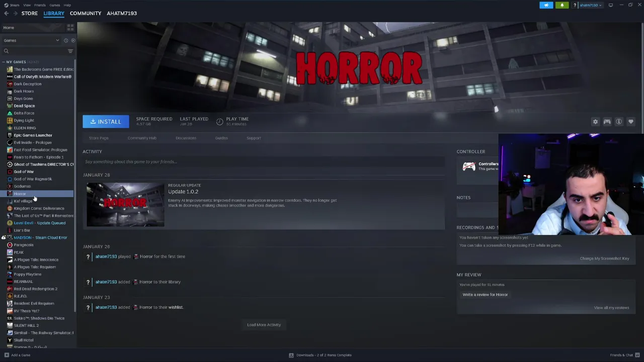Screen dimensions: 644x362
Task: Open the Guides link
Action: point(221,138)
